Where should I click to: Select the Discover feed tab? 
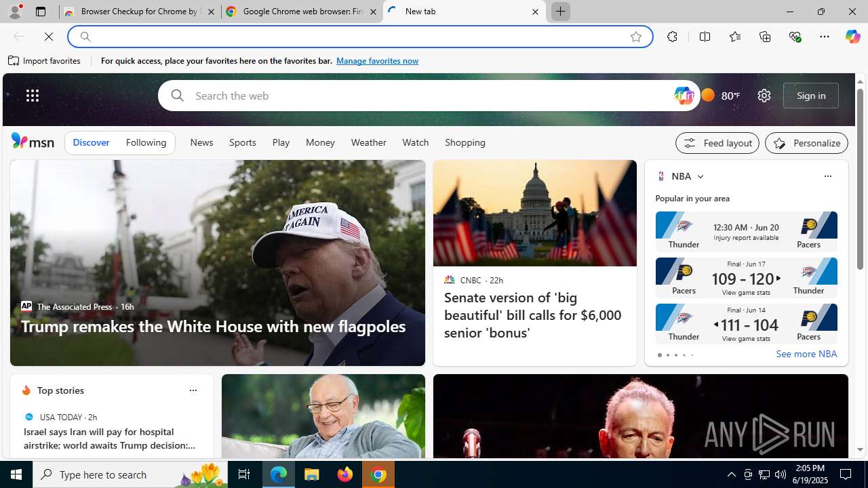tap(91, 142)
